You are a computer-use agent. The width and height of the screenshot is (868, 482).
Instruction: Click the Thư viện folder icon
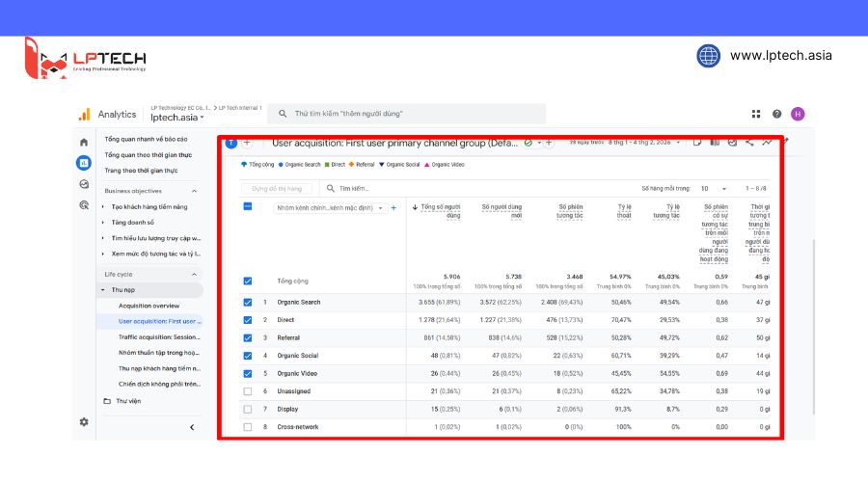(107, 401)
